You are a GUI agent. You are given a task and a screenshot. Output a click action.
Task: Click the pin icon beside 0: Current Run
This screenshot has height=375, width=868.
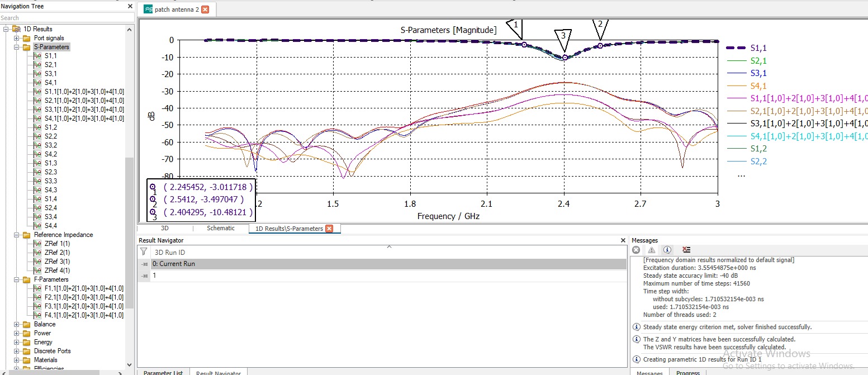(x=145, y=264)
